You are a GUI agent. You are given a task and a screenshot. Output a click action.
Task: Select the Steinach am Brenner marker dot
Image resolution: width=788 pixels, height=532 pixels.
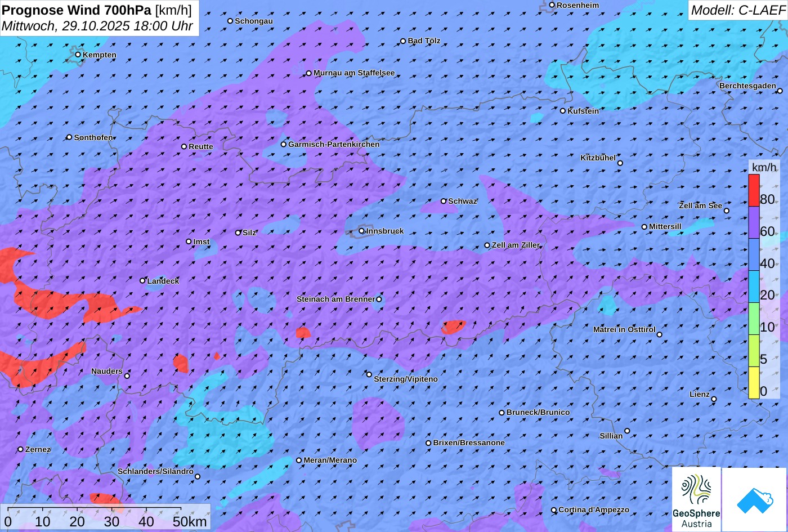tap(379, 299)
